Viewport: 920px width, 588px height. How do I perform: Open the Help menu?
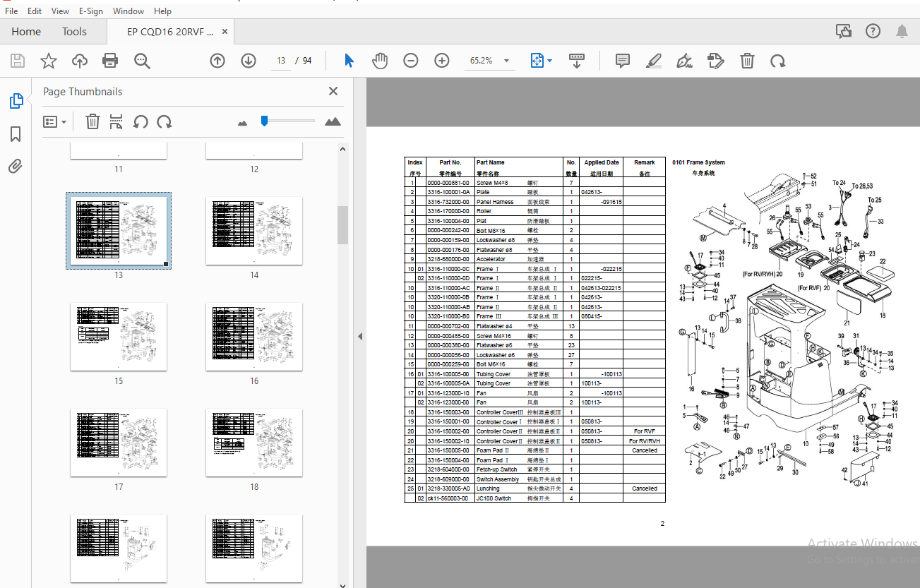click(x=162, y=11)
